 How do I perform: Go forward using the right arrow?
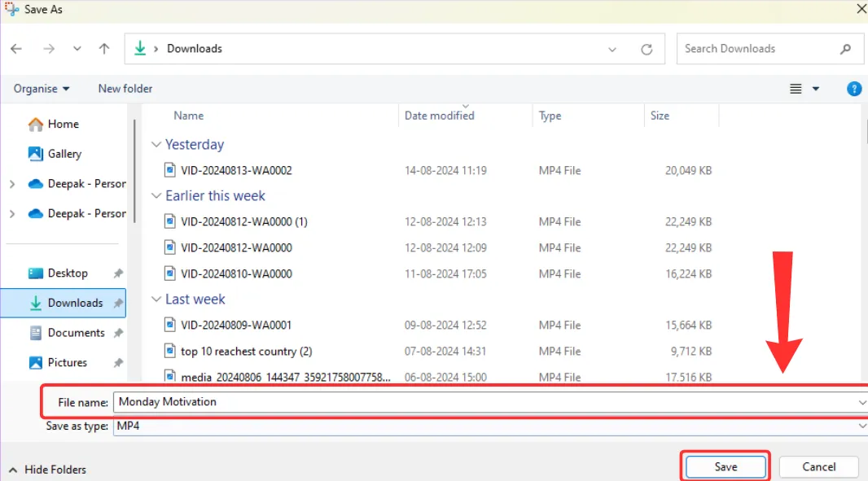49,49
